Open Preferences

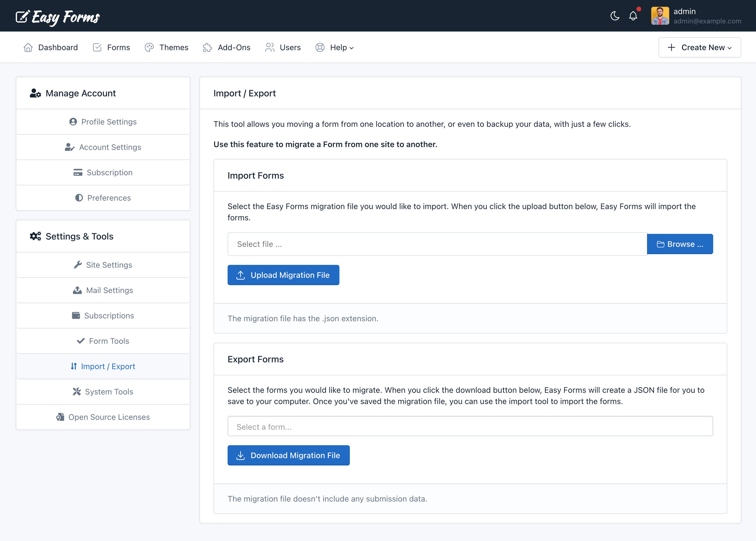[103, 198]
